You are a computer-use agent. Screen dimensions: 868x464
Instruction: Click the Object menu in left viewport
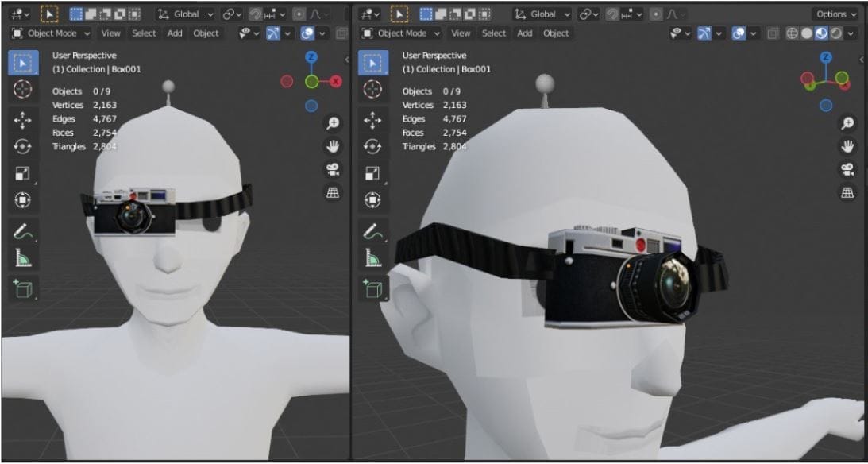pyautogui.click(x=206, y=33)
